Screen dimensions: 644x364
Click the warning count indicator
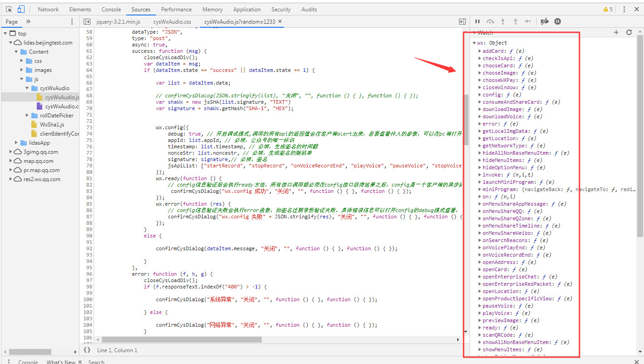pyautogui.click(x=608, y=9)
